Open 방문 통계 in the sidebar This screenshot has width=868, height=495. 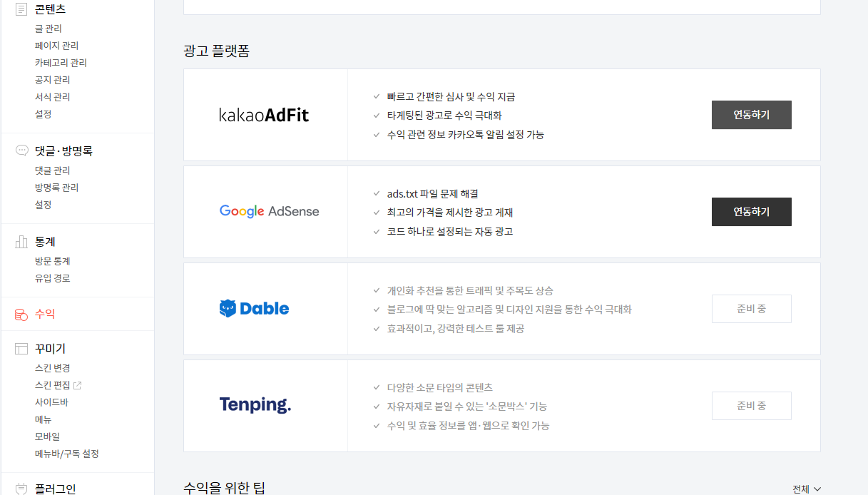[52, 261]
